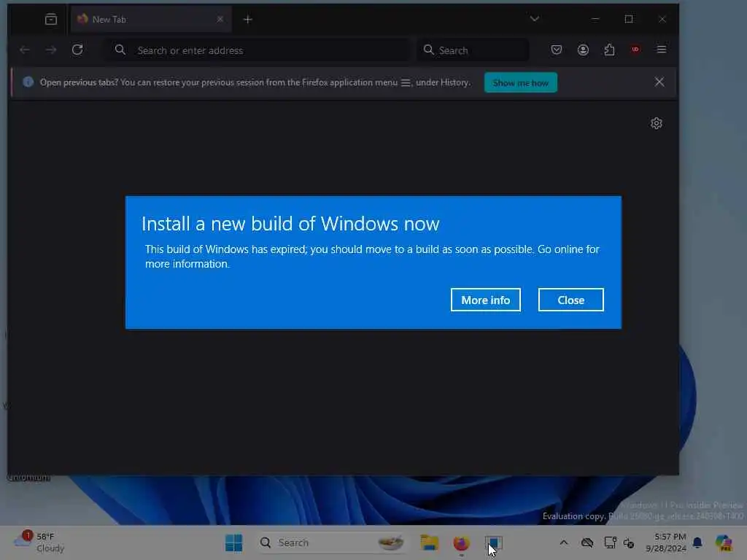The image size is (747, 560).
Task: Minimize the Firefox window
Action: pyautogui.click(x=595, y=19)
